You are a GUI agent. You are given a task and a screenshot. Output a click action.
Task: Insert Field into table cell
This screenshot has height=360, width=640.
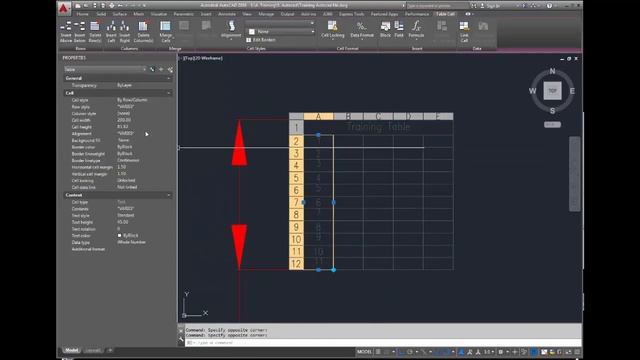399,29
